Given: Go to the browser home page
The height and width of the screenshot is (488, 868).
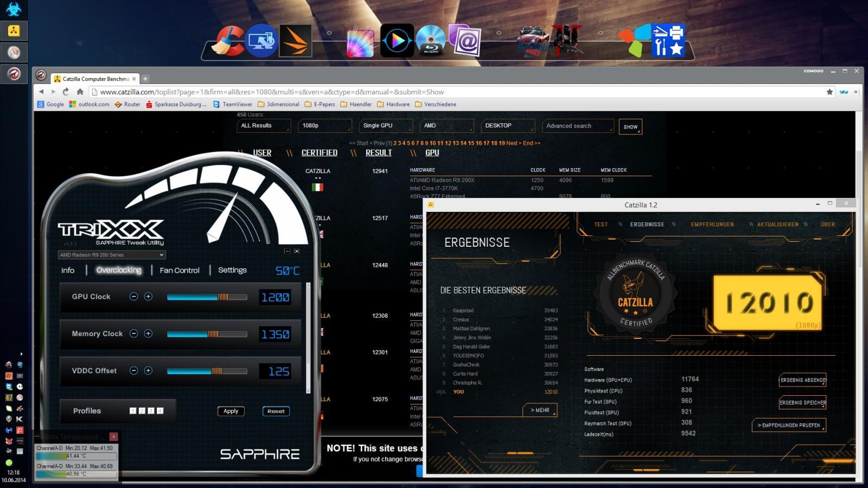Looking at the screenshot, I should tap(80, 92).
